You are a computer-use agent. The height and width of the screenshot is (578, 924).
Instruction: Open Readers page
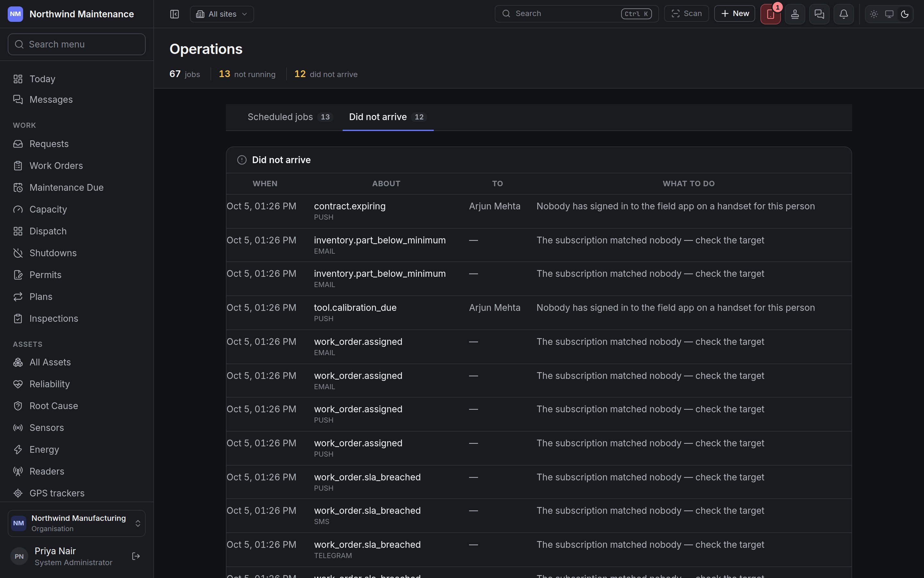click(77, 471)
